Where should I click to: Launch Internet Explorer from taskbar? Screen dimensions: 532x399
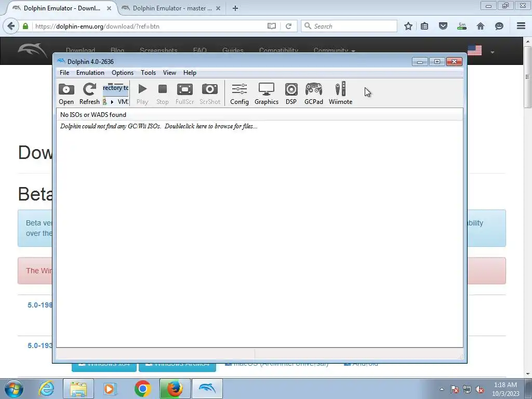click(x=46, y=389)
